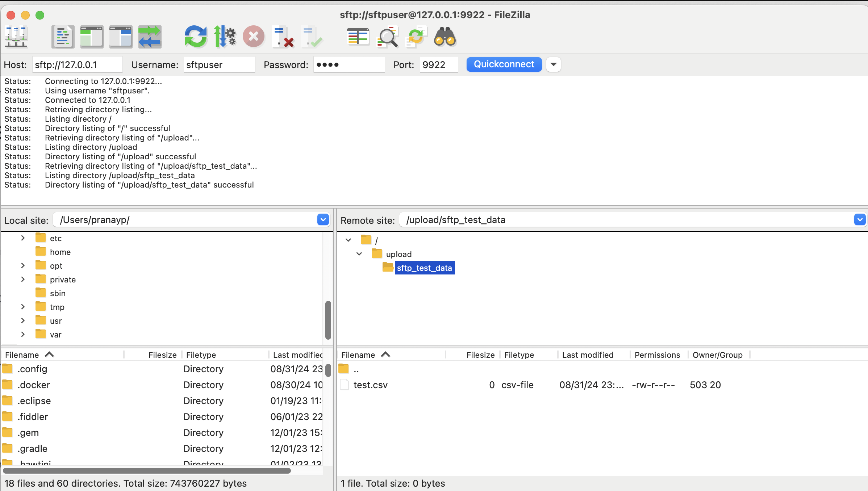This screenshot has height=491, width=868.
Task: Toggle the remote directory tree view
Action: click(x=121, y=37)
